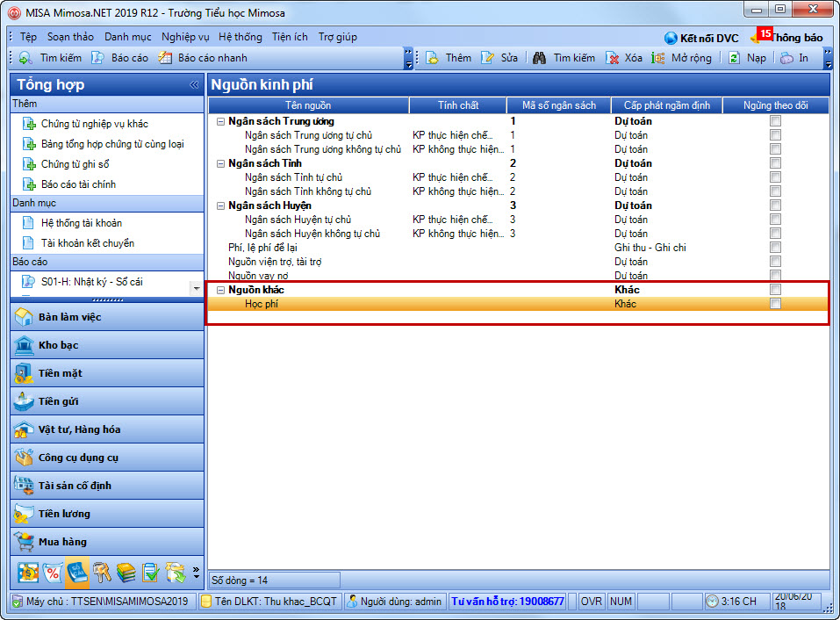Click Kết nối DVC globe icon

point(671,38)
